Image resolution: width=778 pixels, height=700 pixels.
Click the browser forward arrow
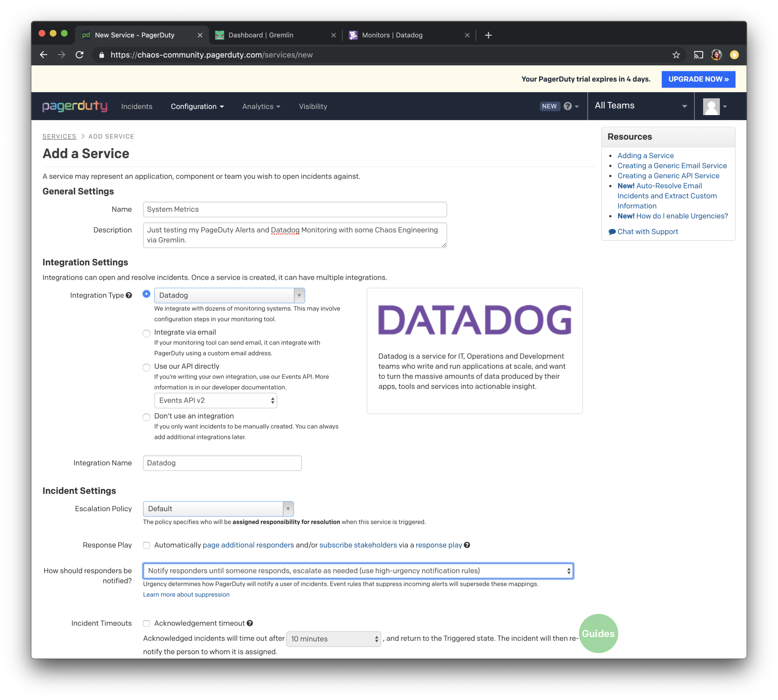coord(62,55)
